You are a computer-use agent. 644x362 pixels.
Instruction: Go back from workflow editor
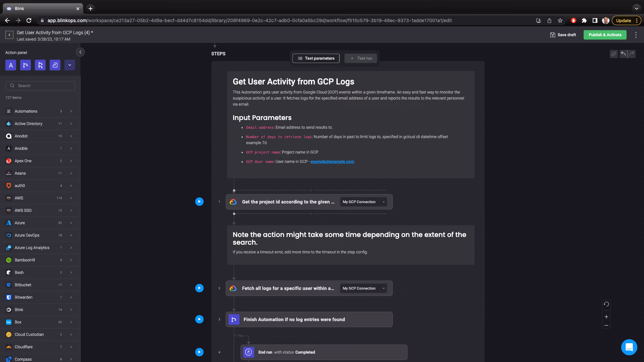[9, 35]
